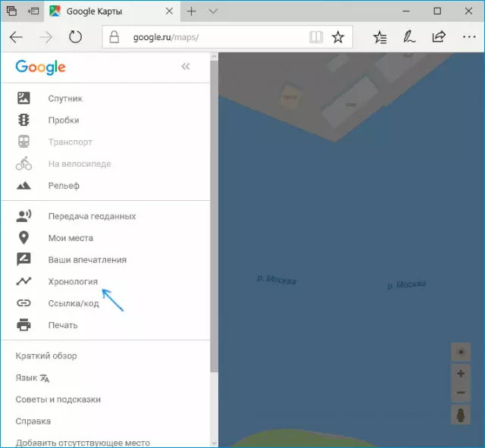Image resolution: width=485 pixels, height=448 pixels.
Task: Open Reading view book icon
Action: pyautogui.click(x=315, y=37)
